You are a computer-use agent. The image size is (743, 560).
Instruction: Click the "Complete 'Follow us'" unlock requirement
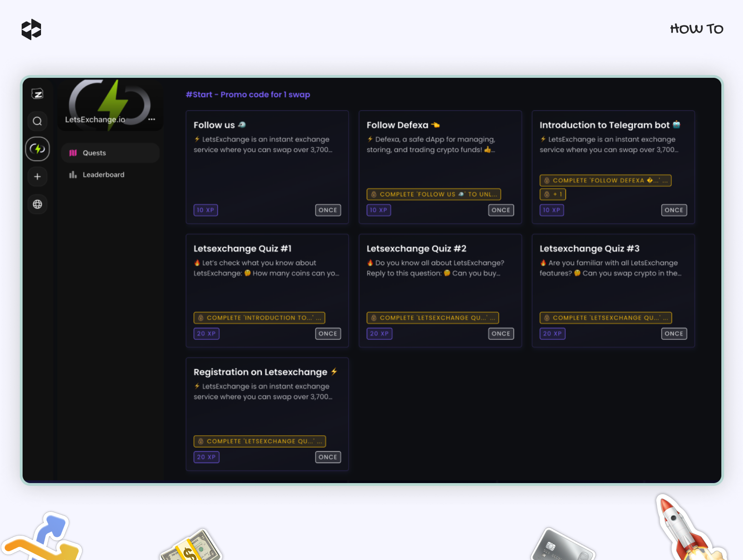tap(434, 194)
